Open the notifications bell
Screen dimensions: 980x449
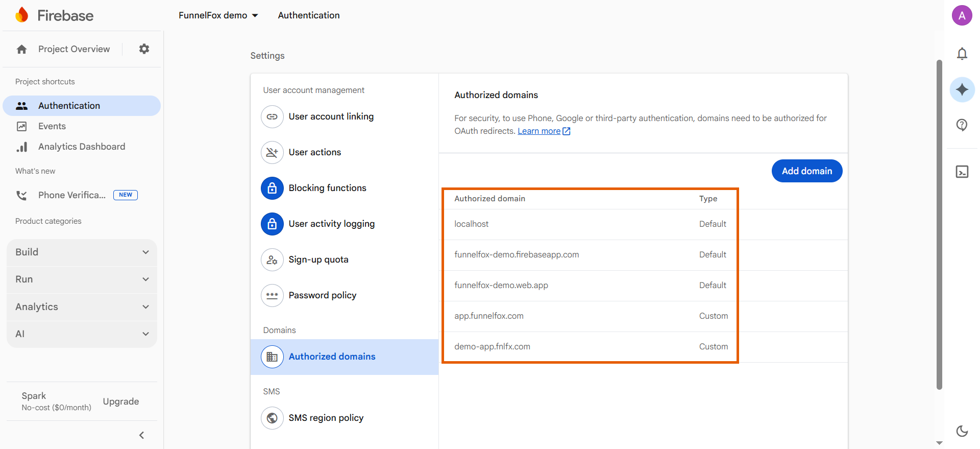tap(962, 54)
